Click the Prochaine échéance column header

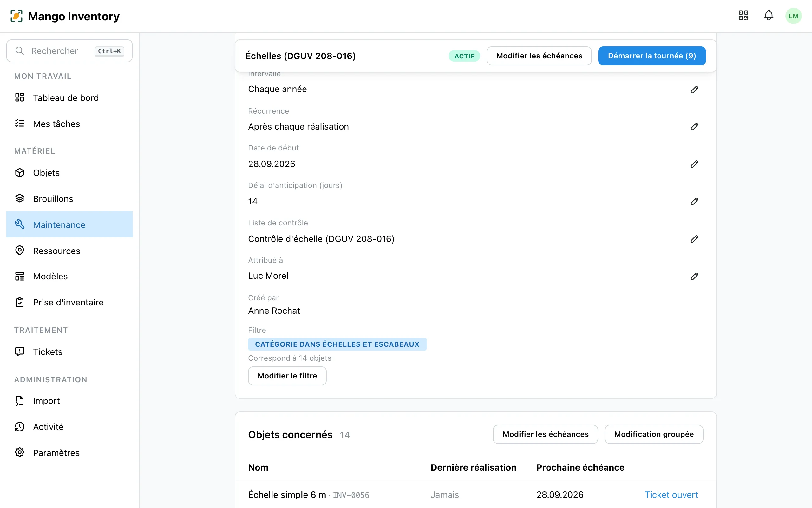[580, 467]
